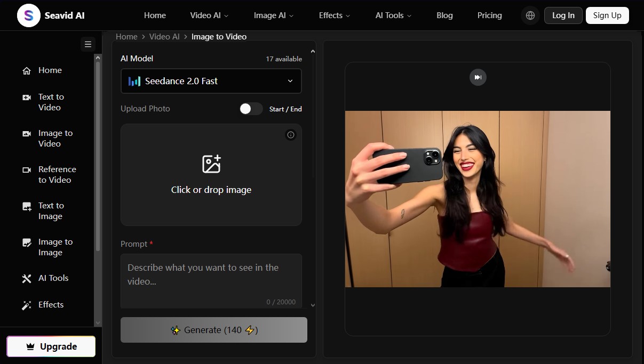
Task: Expand the Image AI menu in the top navigation
Action: point(274,15)
